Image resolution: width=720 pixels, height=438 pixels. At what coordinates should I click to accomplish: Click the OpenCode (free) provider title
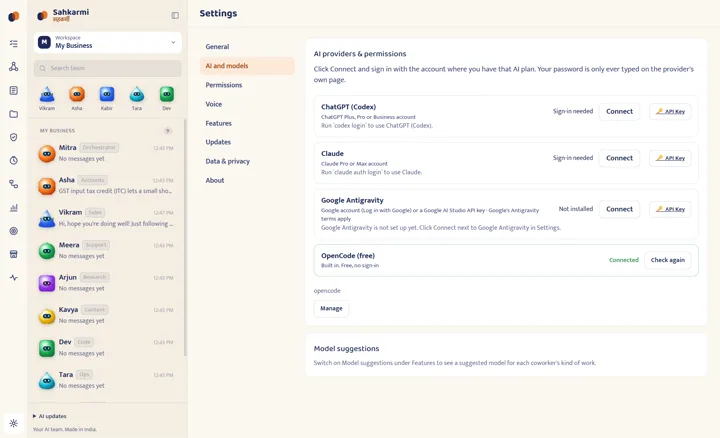(x=348, y=256)
